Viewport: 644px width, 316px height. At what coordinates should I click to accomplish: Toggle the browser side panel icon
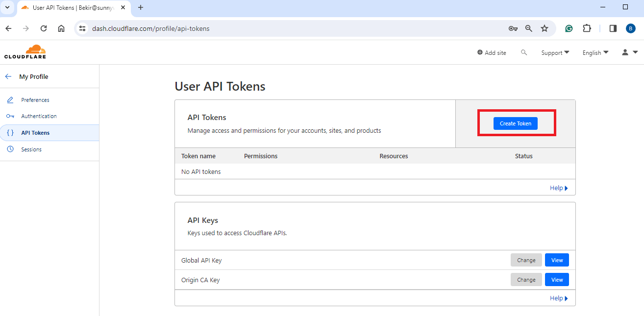(x=613, y=28)
